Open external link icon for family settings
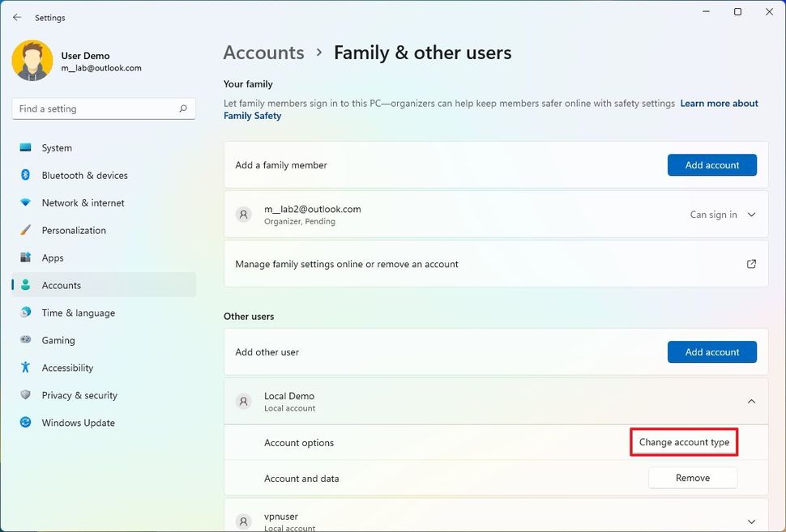The image size is (786, 532). click(x=751, y=264)
